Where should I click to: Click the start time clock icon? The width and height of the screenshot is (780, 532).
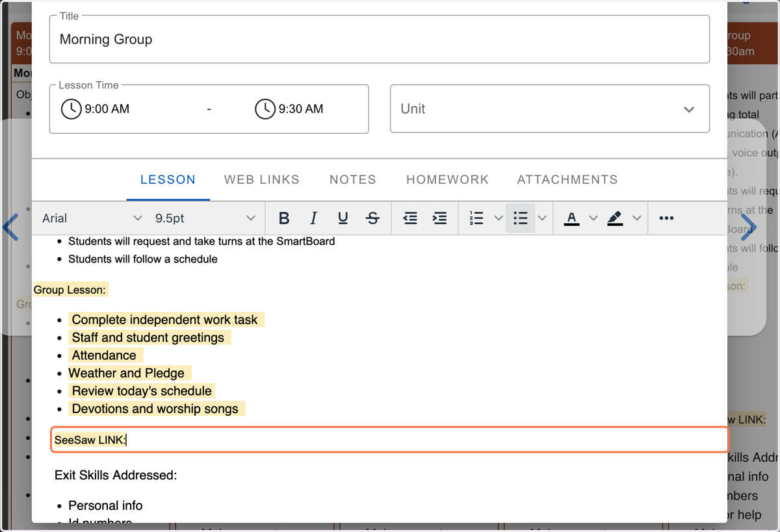[71, 109]
